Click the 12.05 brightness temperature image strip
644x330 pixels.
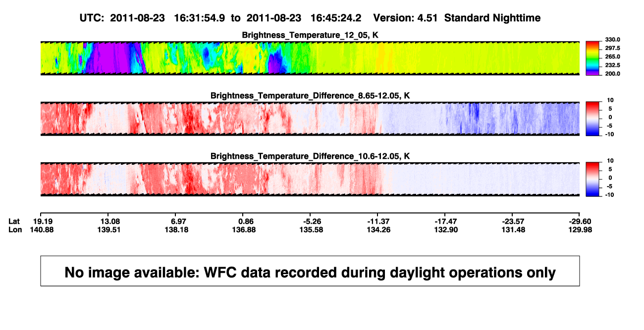[310, 58]
